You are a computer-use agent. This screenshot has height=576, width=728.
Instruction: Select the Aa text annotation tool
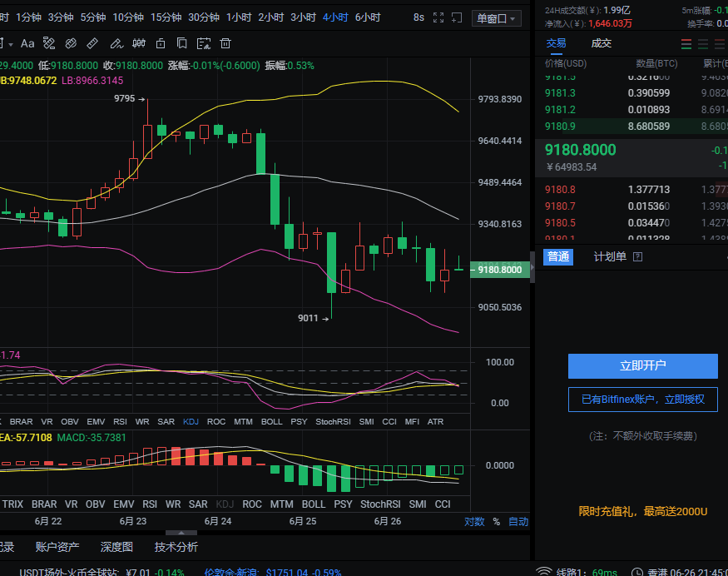pos(27,43)
